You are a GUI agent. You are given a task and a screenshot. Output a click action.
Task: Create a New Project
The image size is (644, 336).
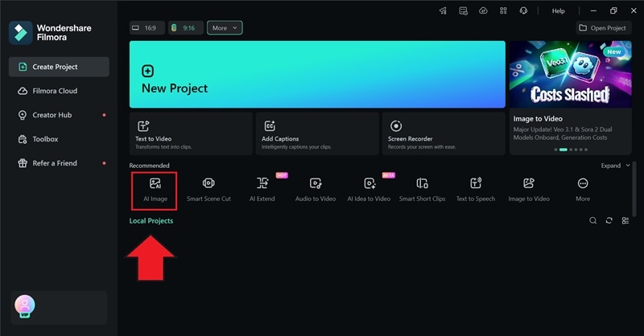pyautogui.click(x=317, y=74)
